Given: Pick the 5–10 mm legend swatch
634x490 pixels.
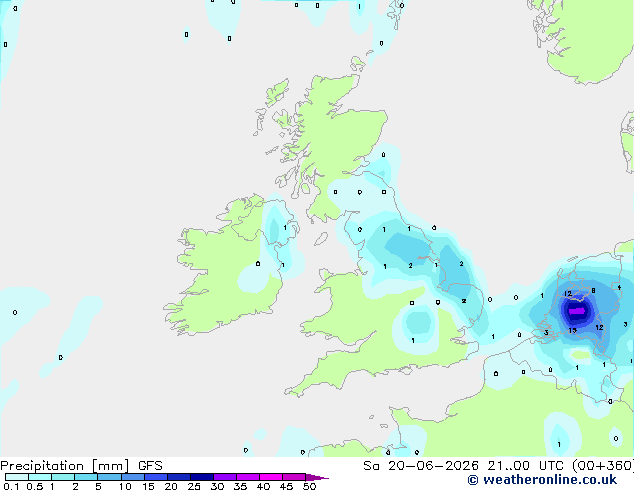Looking at the screenshot, I should (109, 477).
